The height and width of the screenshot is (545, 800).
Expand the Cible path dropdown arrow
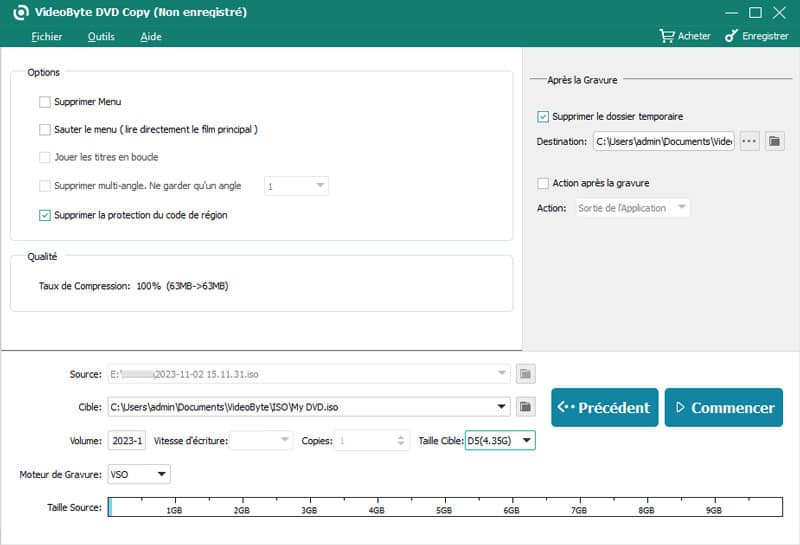coord(501,407)
